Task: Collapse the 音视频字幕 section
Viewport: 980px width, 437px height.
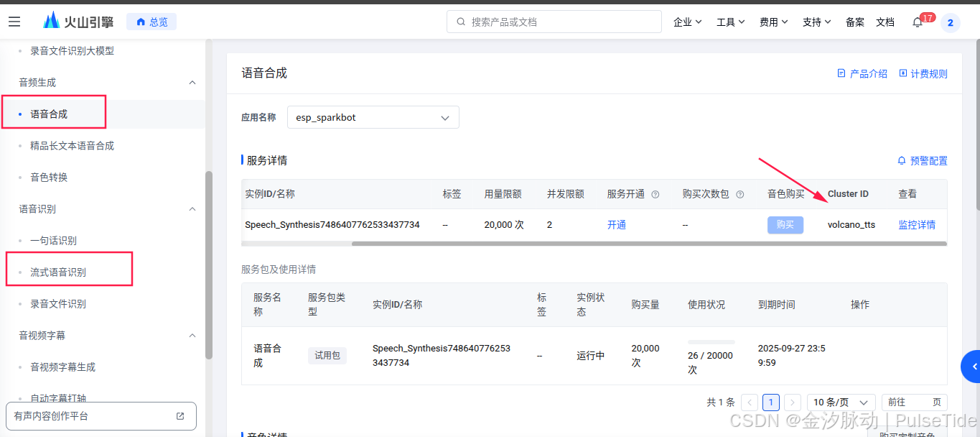Action: (192, 336)
